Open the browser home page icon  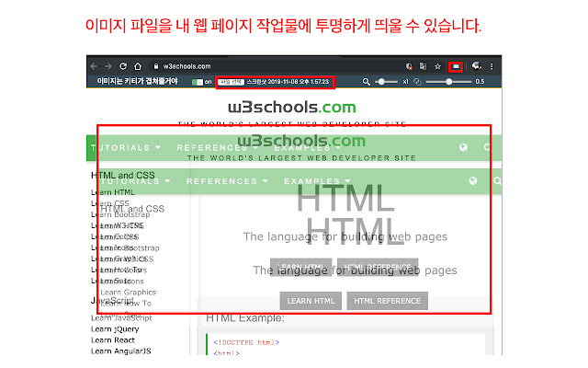pos(138,66)
